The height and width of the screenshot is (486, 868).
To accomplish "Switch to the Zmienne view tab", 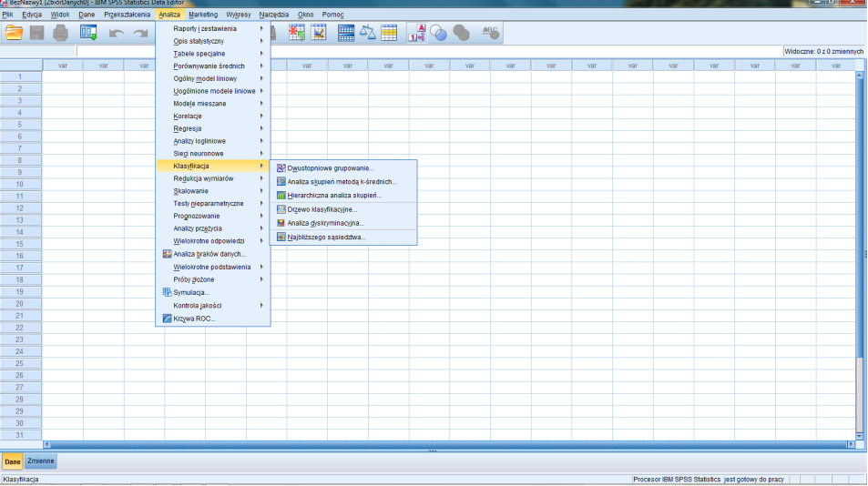I will pos(40,461).
